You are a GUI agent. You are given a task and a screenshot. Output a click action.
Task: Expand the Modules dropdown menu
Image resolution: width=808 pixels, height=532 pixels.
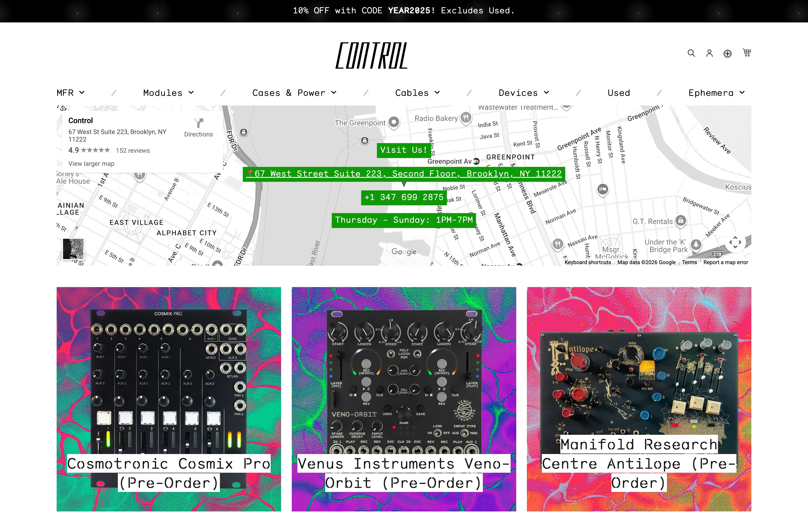[x=168, y=93]
